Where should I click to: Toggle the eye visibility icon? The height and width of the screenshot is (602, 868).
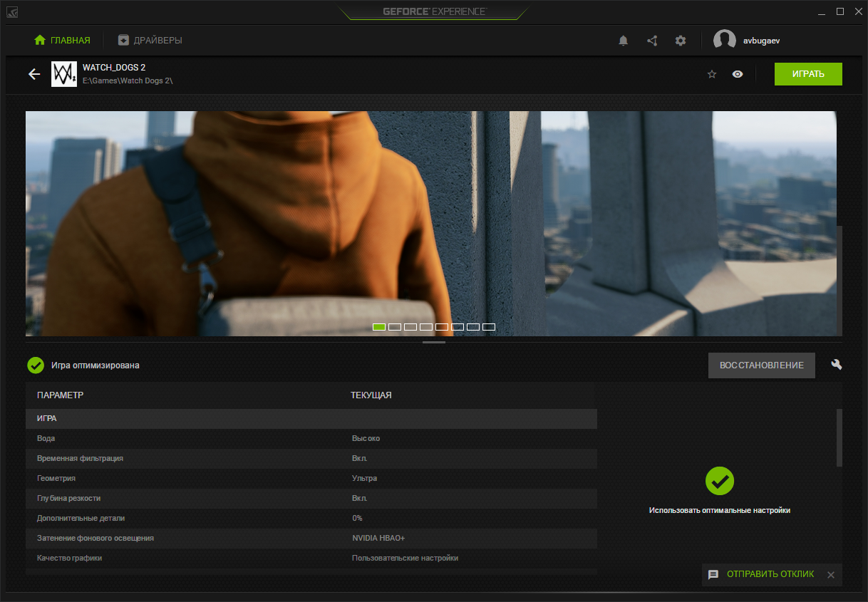point(738,74)
